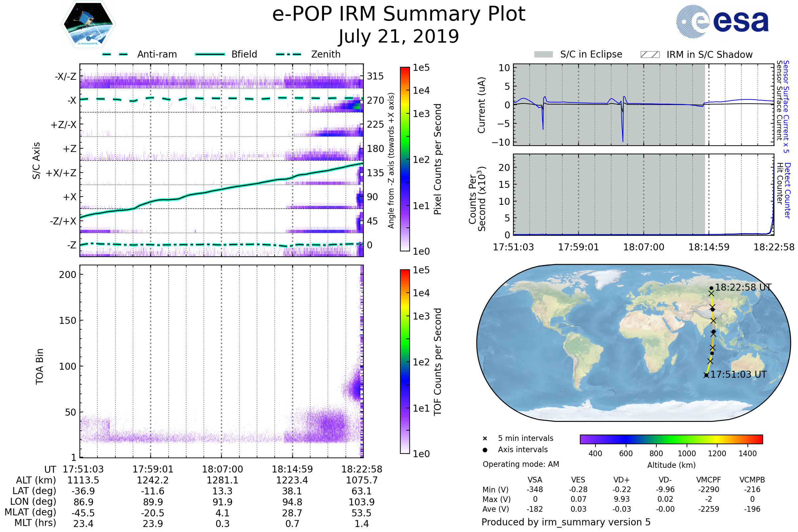Click the IRM in S/C Shadow hatched swatch
Screen dimensions: 798x532
pos(650,55)
